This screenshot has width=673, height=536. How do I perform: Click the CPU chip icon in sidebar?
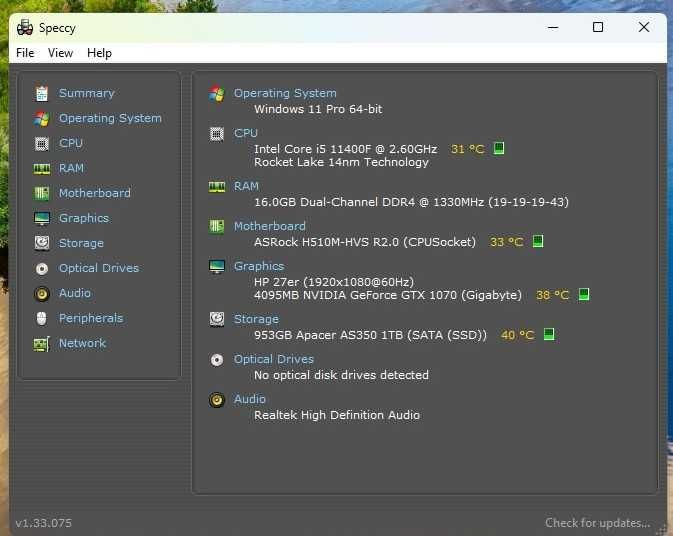42,143
